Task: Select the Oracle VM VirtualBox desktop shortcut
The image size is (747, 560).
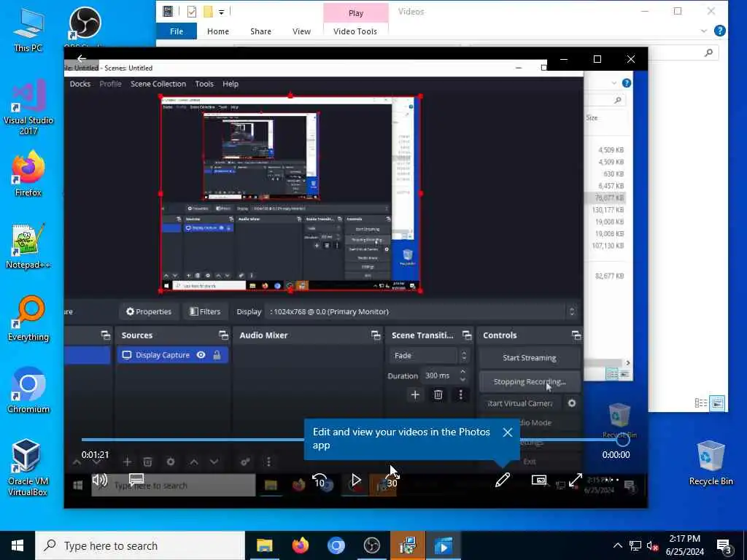Action: click(x=28, y=467)
